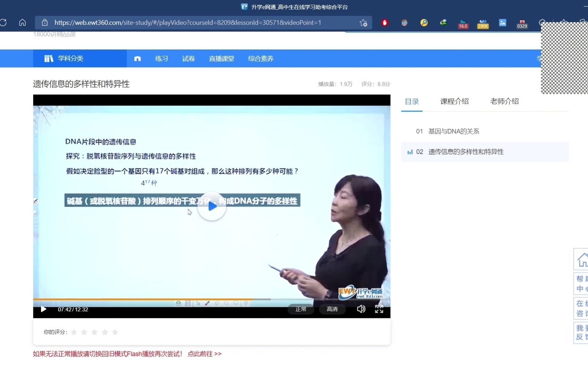
Task: Add this page to favorites star icon
Action: (363, 23)
